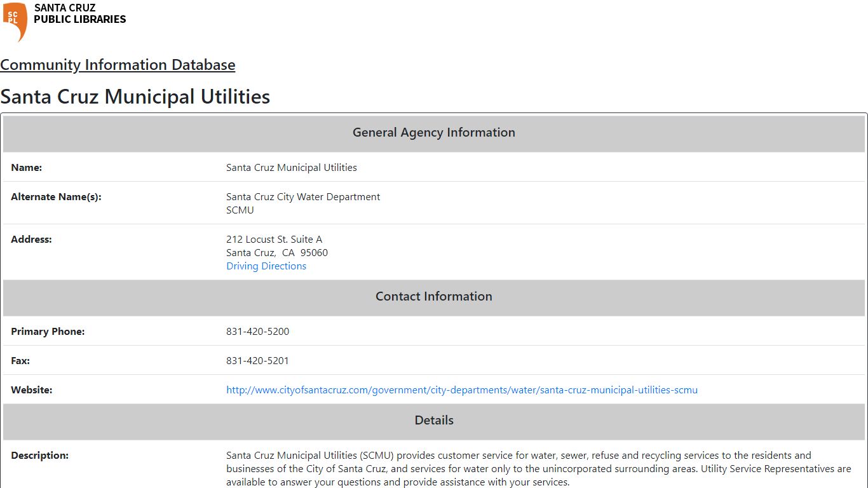Select the page title Santa Cruz Municipal Utilities
The image size is (868, 488).
(x=135, y=97)
